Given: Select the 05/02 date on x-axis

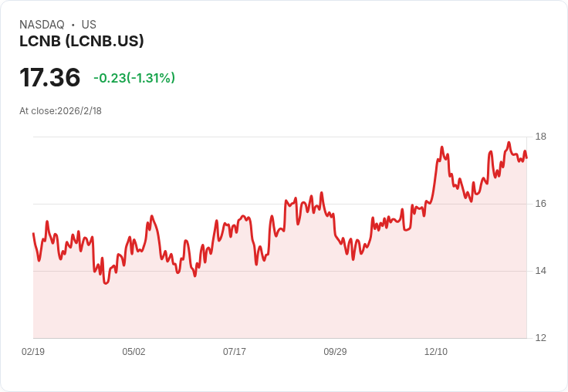Looking at the screenshot, I should (x=134, y=351).
